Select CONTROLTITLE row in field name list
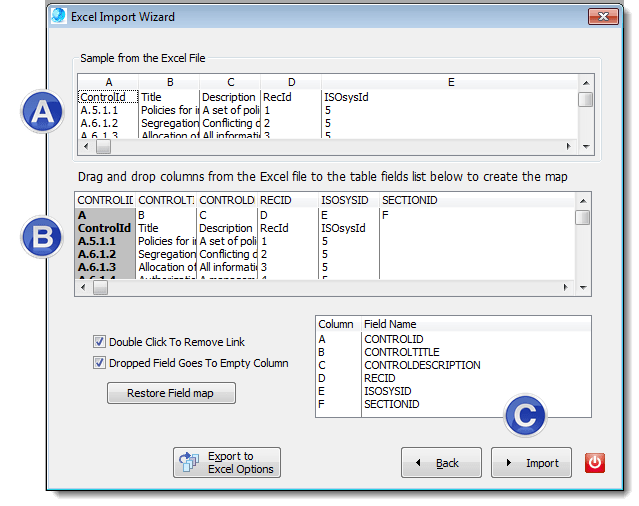This screenshot has height=506, width=639. tap(453, 352)
